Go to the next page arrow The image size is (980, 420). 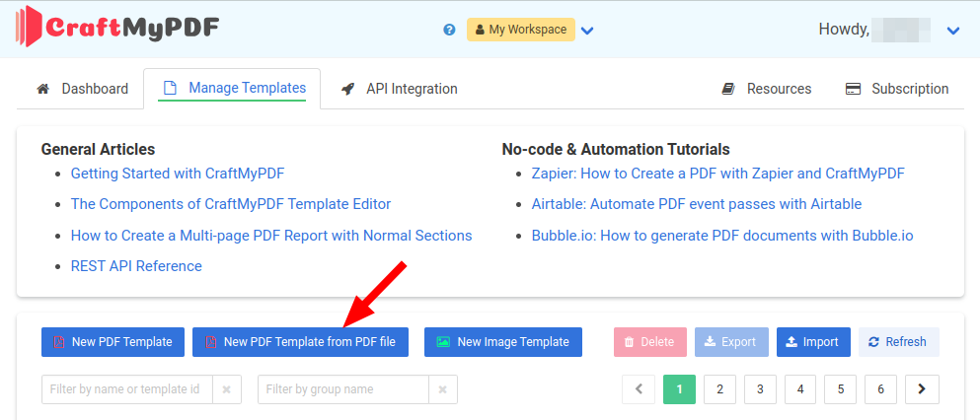coord(922,389)
